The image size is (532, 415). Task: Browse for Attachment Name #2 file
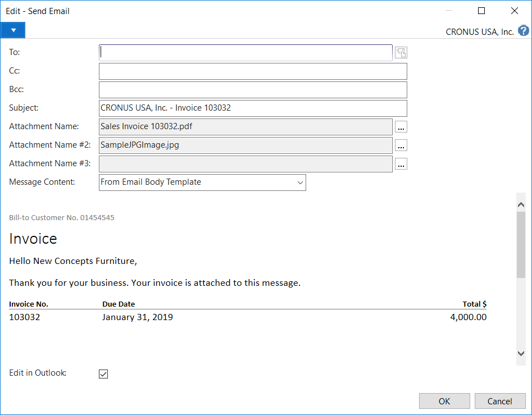(401, 145)
